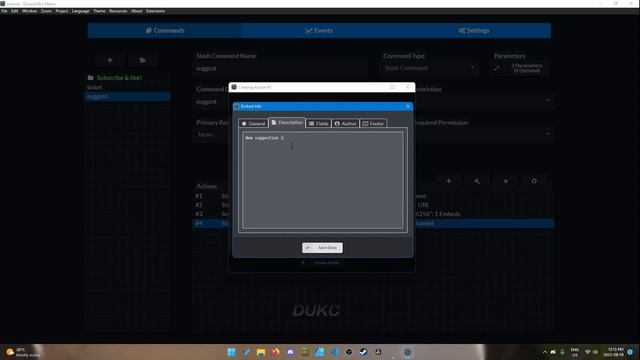Open the Window menu
The width and height of the screenshot is (640, 360).
tap(29, 11)
